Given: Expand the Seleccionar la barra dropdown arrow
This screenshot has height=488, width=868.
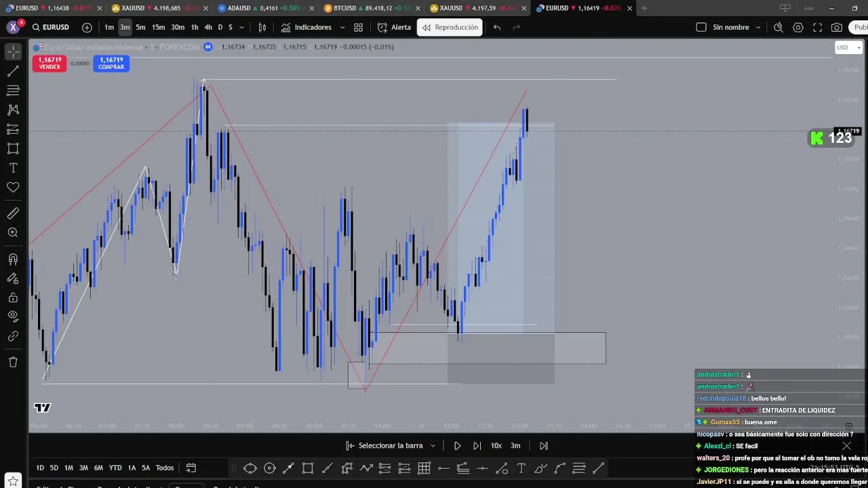Looking at the screenshot, I should pos(433,445).
